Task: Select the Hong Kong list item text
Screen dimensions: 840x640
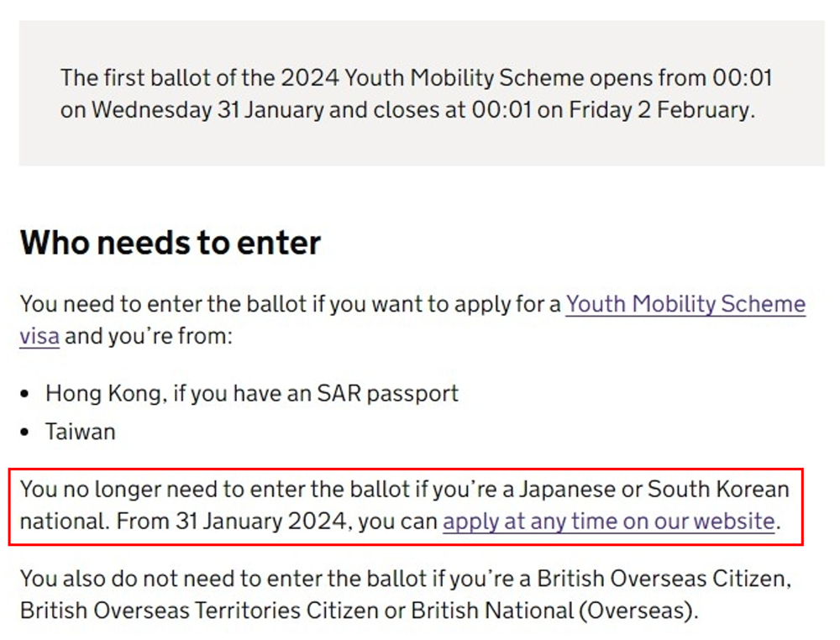Action: point(252,393)
